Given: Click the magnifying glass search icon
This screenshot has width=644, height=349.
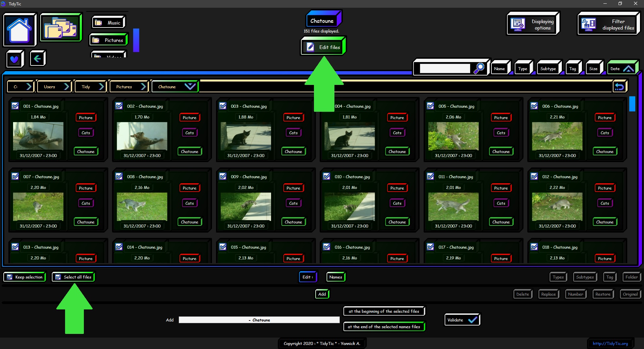Looking at the screenshot, I should pos(479,68).
